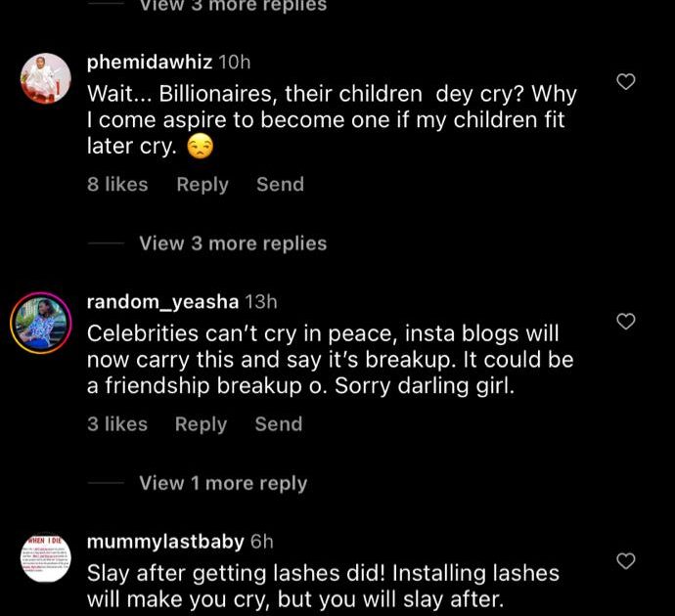675x616 pixels.
Task: Like random_yeasha's comment with the heart
Action: coord(626,321)
